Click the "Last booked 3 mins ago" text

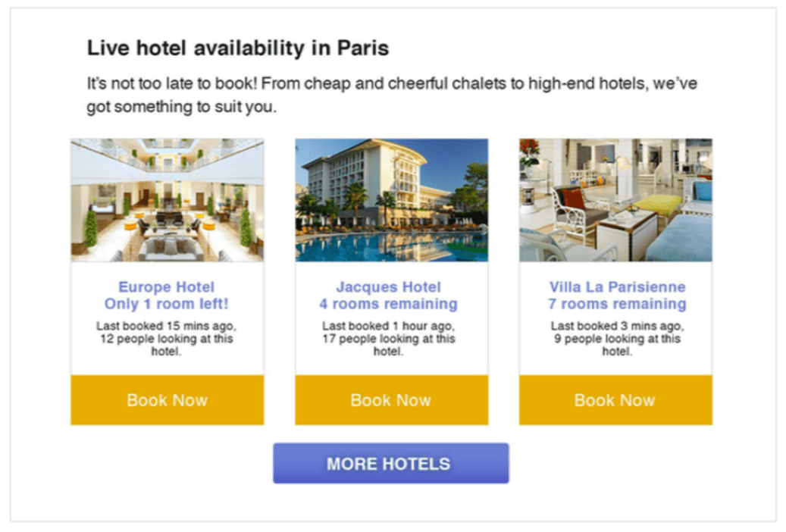617,326
